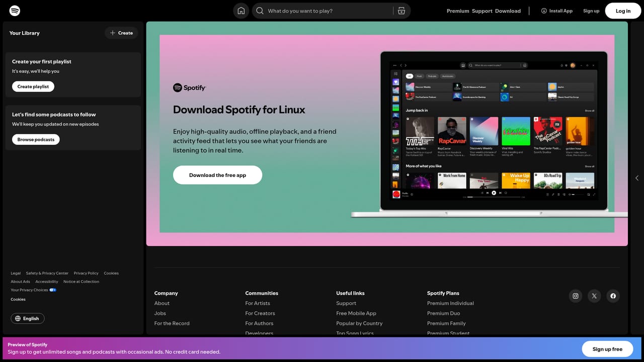The width and height of the screenshot is (644, 362).
Task: Open the English language selector
Action: point(28,318)
